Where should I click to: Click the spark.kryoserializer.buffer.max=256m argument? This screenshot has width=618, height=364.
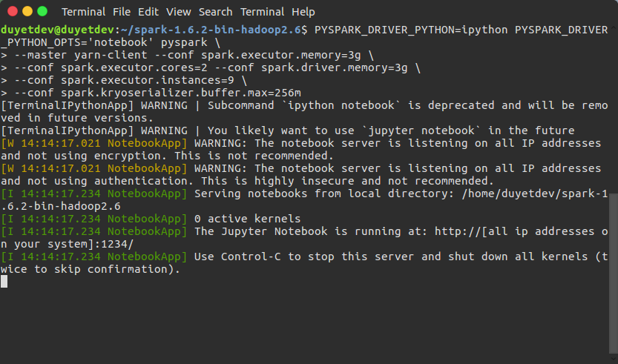click(180, 93)
